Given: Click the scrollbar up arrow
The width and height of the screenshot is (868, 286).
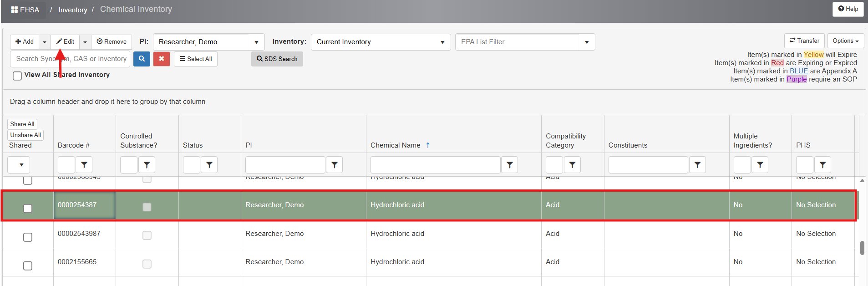Looking at the screenshot, I should pyautogui.click(x=862, y=181).
